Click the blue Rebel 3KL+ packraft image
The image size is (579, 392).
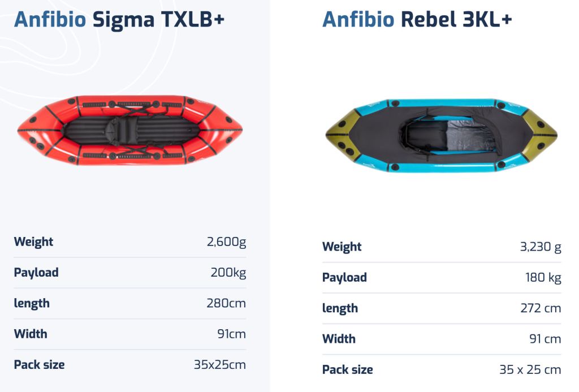[441, 136]
